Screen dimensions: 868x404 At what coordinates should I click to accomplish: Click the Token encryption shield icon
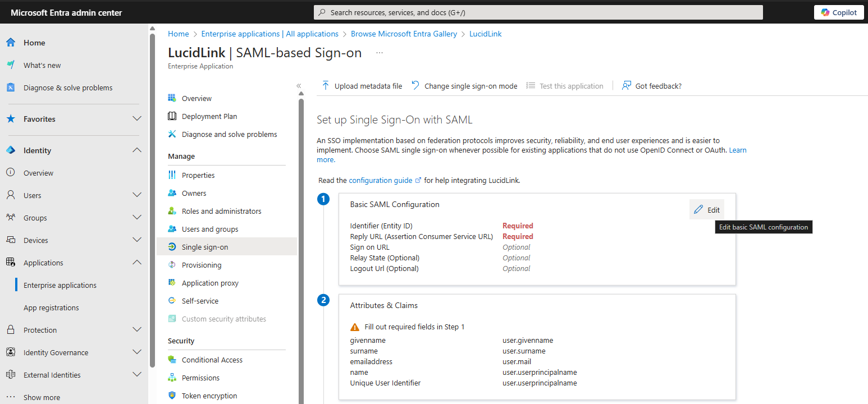[x=172, y=396]
